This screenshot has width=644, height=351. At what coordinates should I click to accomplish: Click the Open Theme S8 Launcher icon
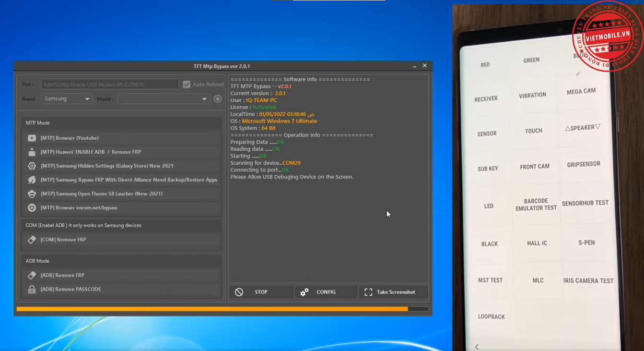(x=32, y=194)
